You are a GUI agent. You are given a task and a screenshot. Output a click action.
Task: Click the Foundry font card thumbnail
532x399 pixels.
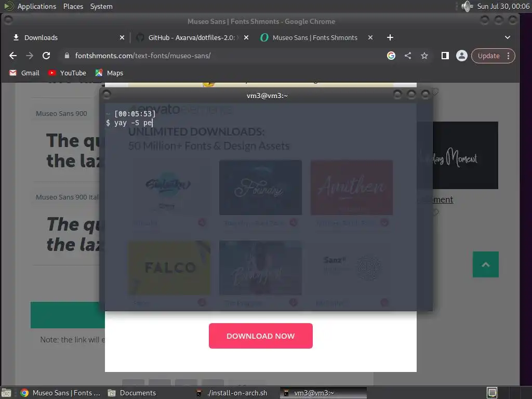click(x=261, y=188)
